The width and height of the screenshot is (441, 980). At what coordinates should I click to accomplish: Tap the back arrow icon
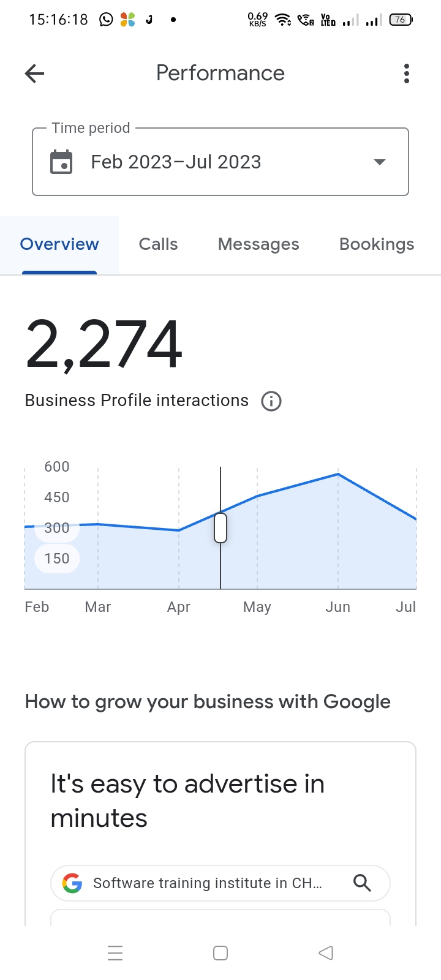35,74
